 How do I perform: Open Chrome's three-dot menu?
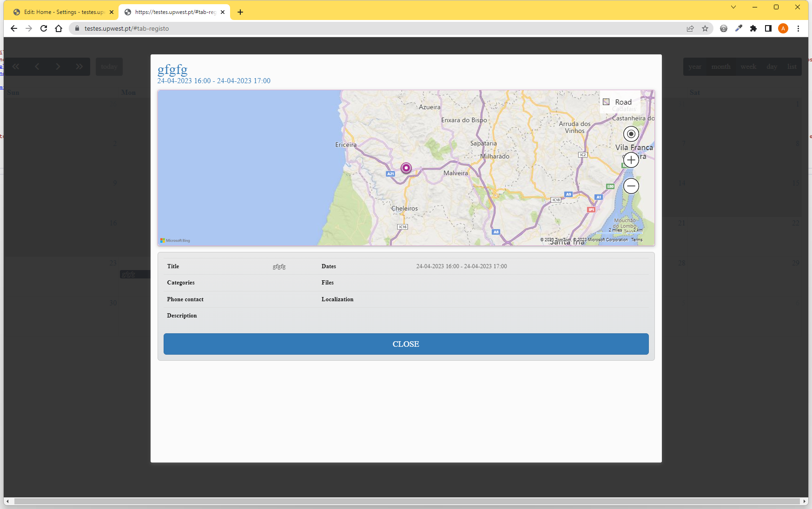798,28
